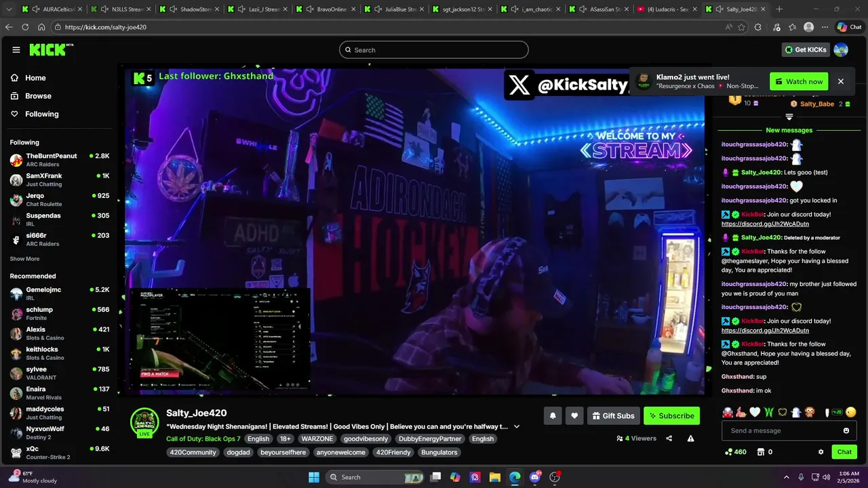Image resolution: width=868 pixels, height=488 pixels.
Task: Mute the N3LLS tab audio icon
Action: (104, 9)
